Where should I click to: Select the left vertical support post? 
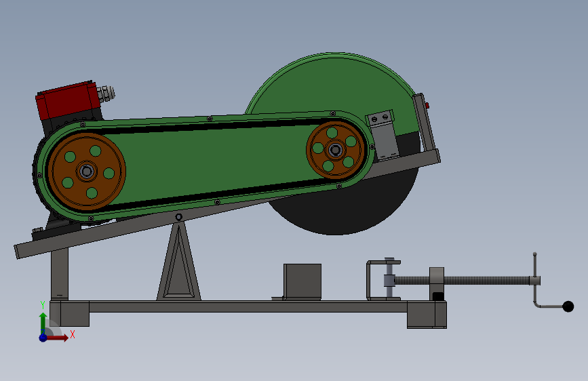pos(59,274)
